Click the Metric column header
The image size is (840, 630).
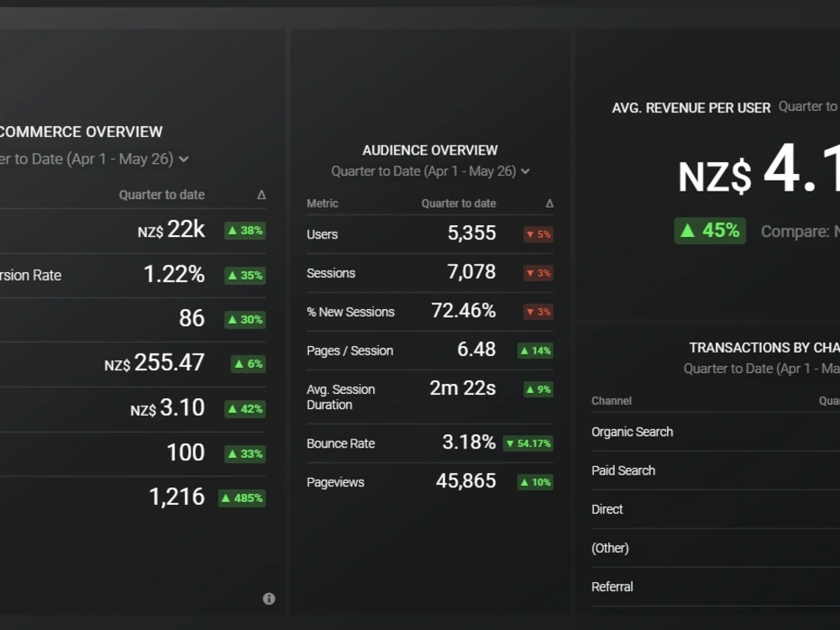coord(323,203)
